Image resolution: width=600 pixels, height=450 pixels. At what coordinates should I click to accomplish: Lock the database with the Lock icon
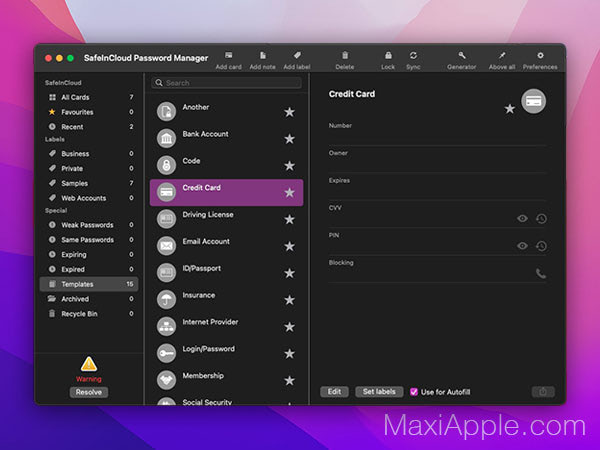click(x=388, y=55)
